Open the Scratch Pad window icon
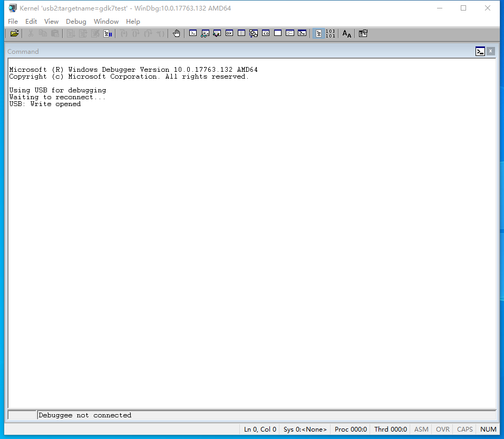This screenshot has height=439, width=504. point(278,33)
